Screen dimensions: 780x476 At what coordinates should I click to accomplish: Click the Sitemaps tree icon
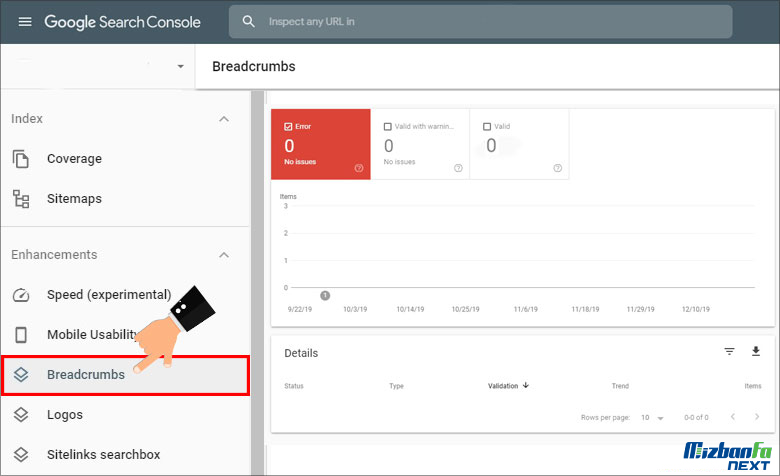(x=21, y=199)
